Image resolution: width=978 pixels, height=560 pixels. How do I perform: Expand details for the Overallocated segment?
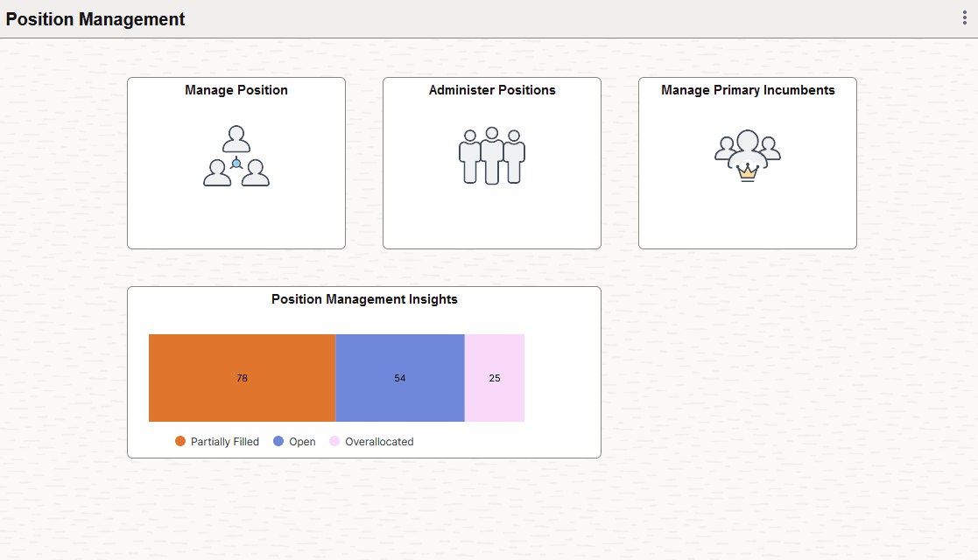[494, 378]
